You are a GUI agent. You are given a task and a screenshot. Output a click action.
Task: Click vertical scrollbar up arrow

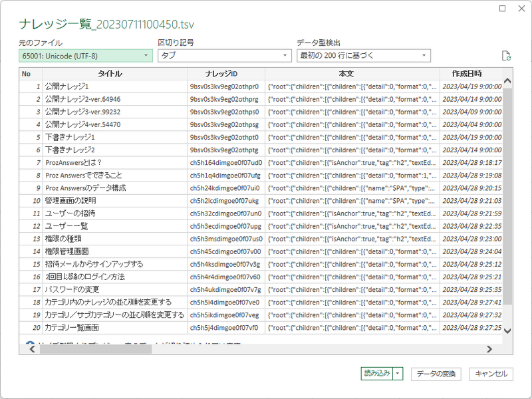pyautogui.click(x=507, y=80)
